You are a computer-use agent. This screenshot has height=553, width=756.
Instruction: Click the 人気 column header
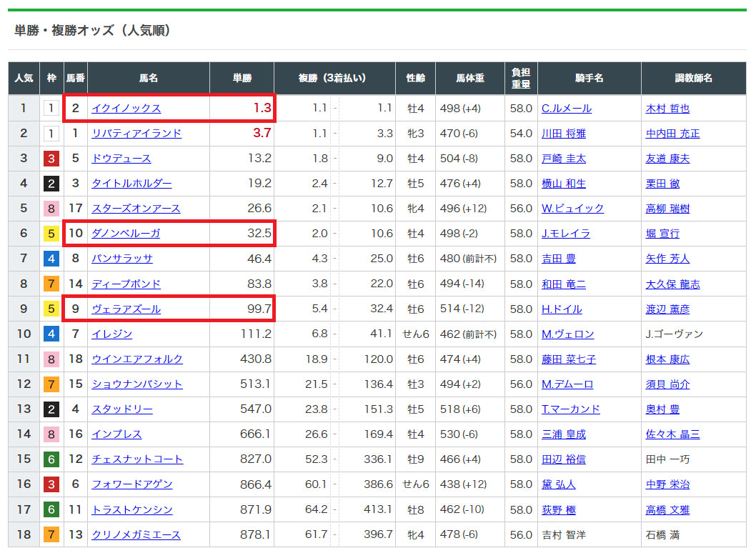pyautogui.click(x=24, y=78)
